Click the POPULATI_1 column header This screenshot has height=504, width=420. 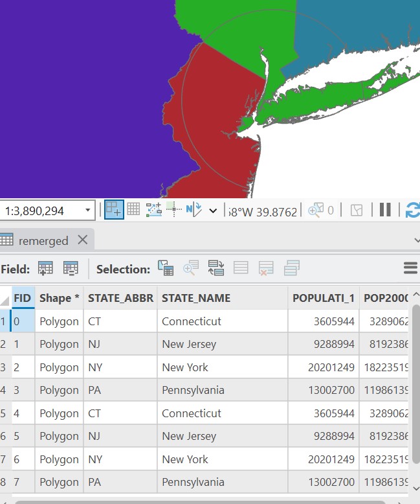coord(323,298)
